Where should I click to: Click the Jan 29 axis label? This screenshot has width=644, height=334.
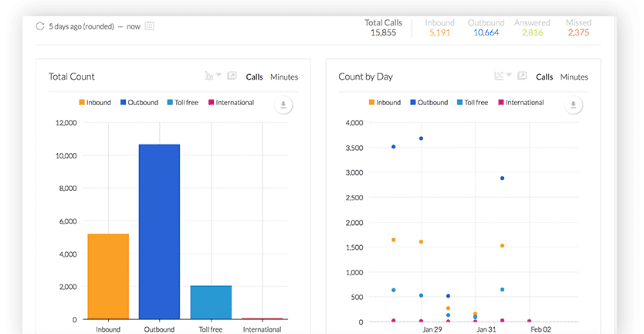(x=432, y=329)
